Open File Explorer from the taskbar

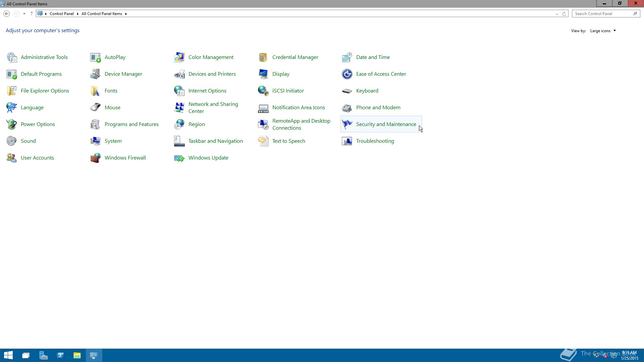click(x=77, y=355)
